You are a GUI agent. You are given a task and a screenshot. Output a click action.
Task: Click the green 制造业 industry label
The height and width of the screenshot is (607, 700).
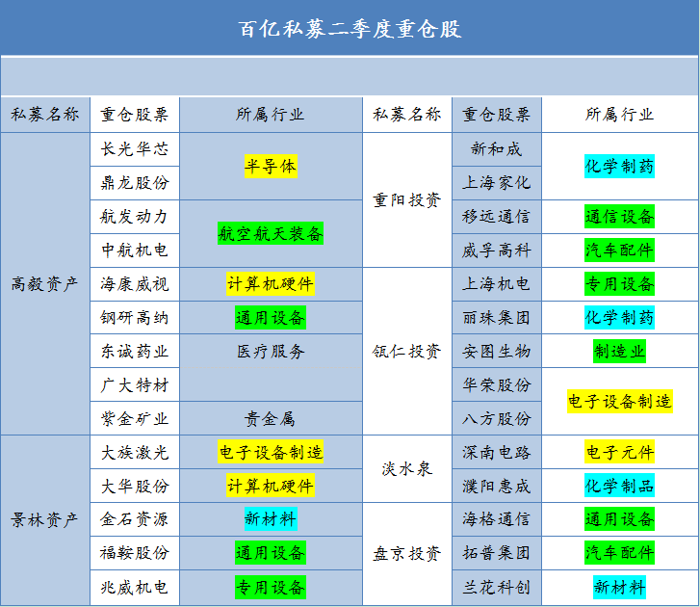coord(620,351)
